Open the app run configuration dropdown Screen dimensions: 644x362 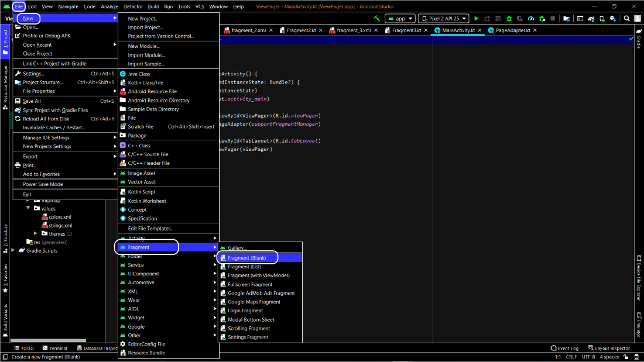[400, 19]
